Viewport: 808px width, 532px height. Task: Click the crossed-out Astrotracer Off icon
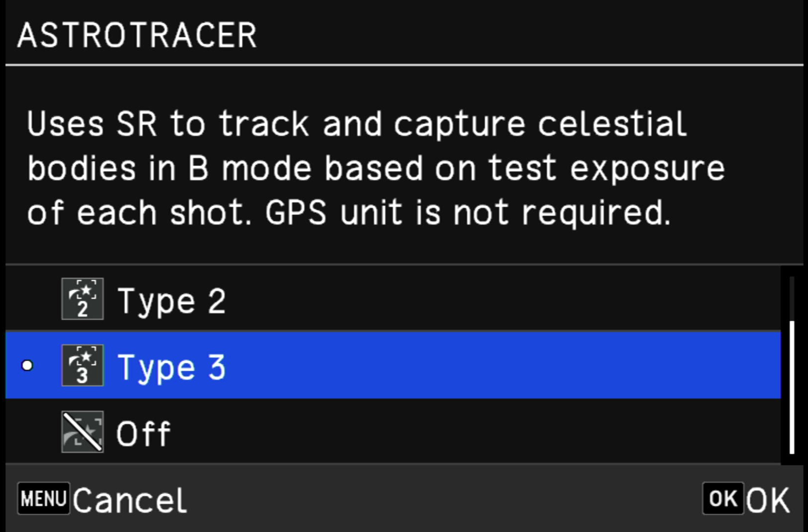pos(82,432)
